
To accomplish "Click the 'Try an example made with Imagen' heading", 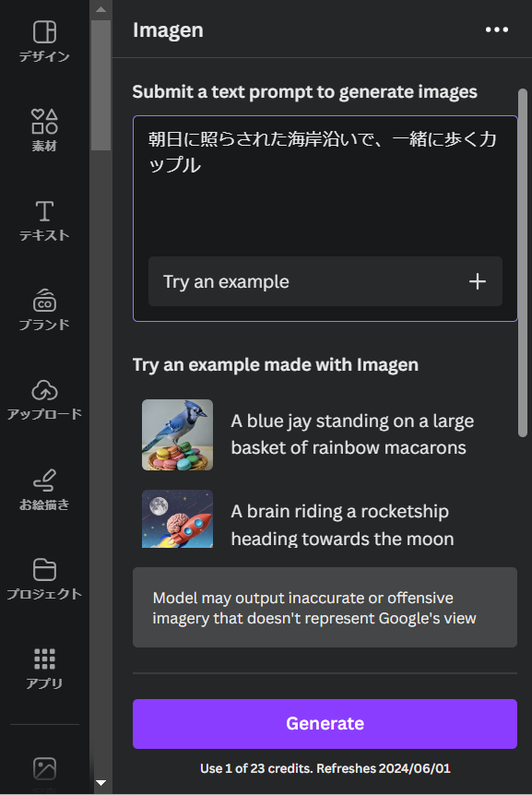I will pyautogui.click(x=275, y=365).
